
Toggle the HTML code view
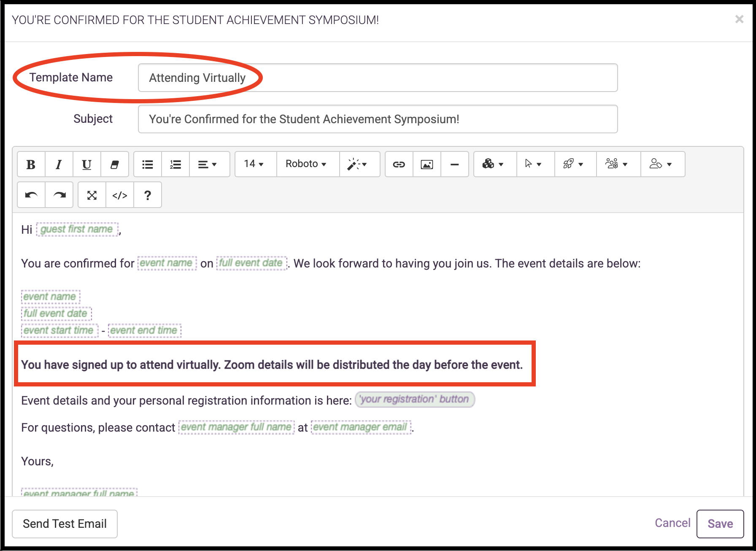coord(120,195)
